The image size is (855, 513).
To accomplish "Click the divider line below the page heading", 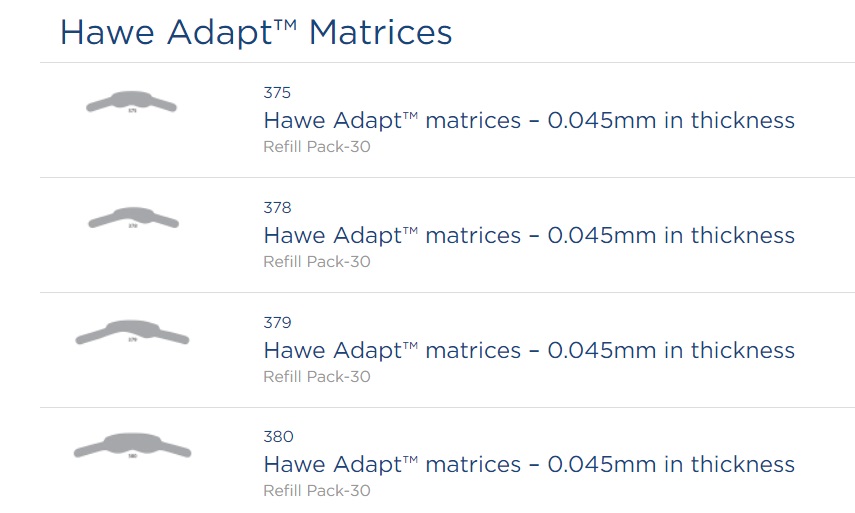I will click(x=447, y=63).
